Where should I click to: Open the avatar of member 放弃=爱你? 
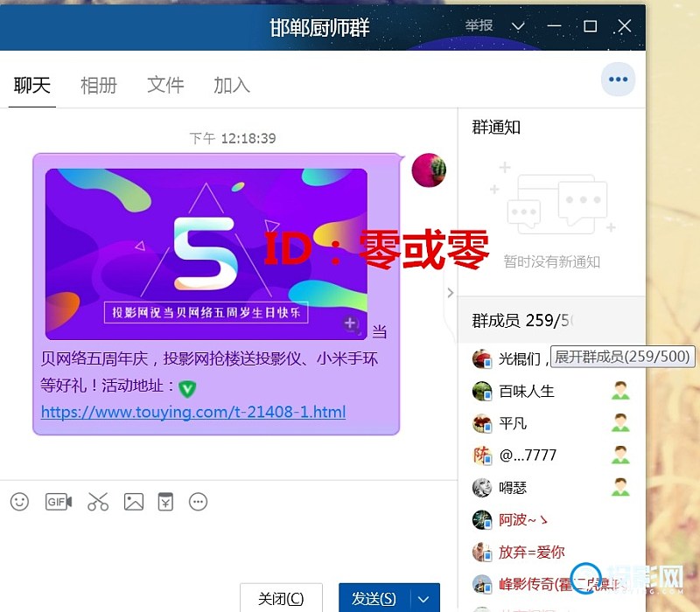pos(482,552)
